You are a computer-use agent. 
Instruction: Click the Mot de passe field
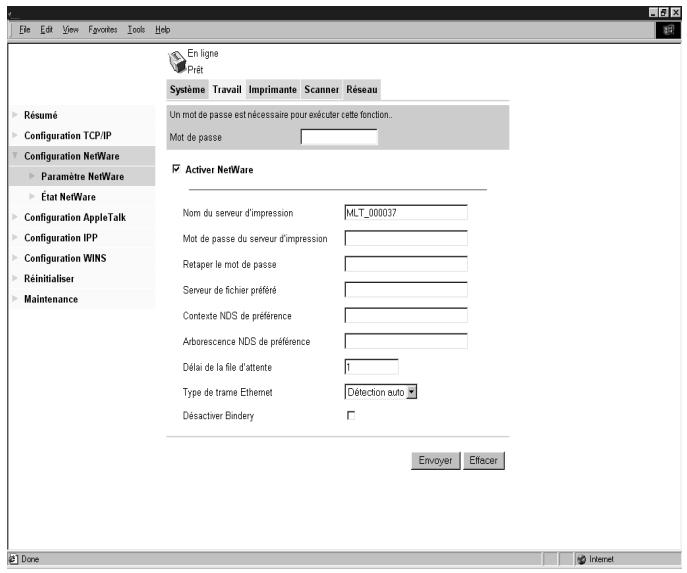coord(339,137)
